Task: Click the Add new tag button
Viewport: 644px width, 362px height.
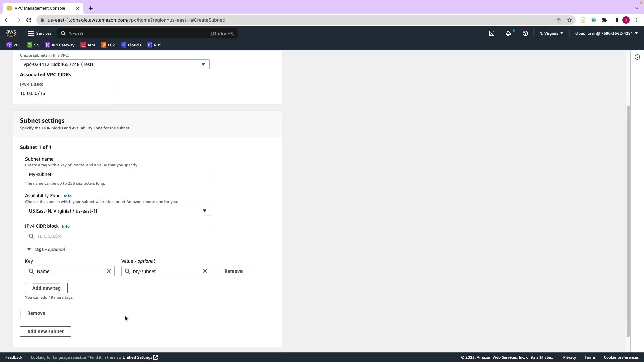Action: pos(46,288)
